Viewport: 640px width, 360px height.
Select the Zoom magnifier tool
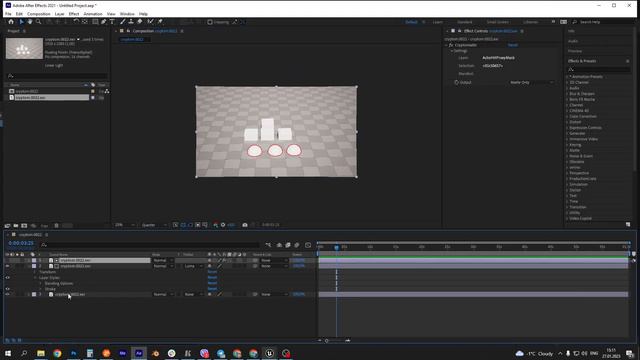[38, 22]
